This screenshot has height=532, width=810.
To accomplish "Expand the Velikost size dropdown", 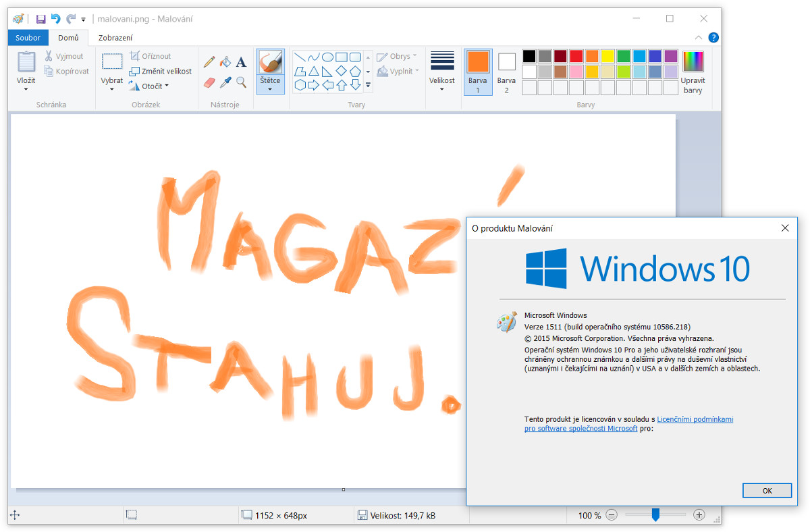I will [x=442, y=88].
